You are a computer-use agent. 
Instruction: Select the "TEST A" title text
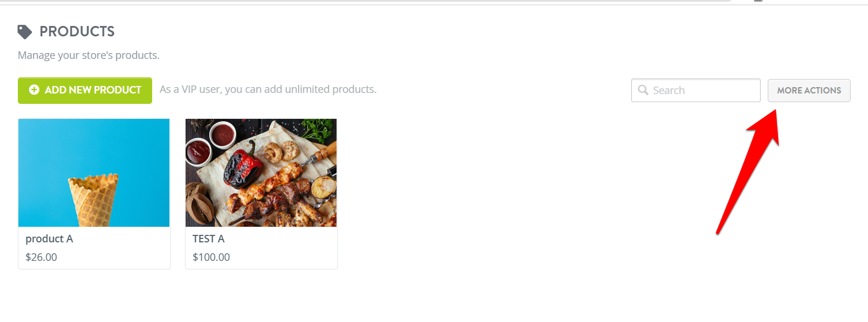209,239
